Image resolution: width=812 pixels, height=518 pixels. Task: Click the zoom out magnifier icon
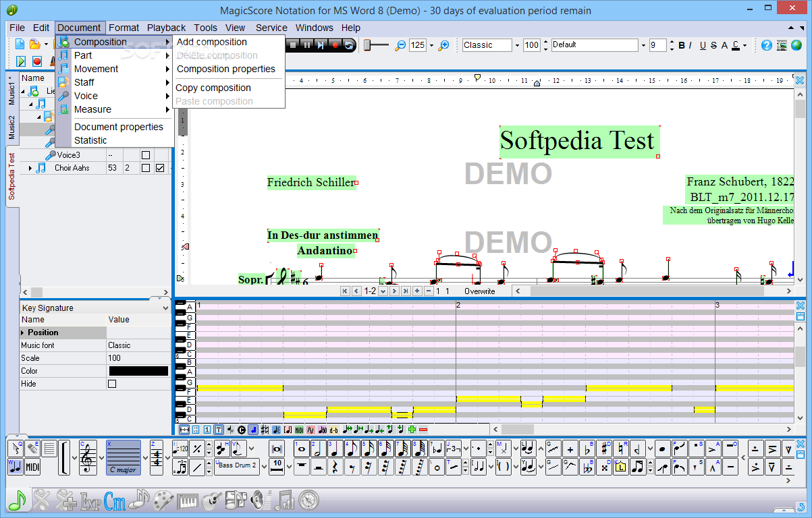tap(400, 45)
